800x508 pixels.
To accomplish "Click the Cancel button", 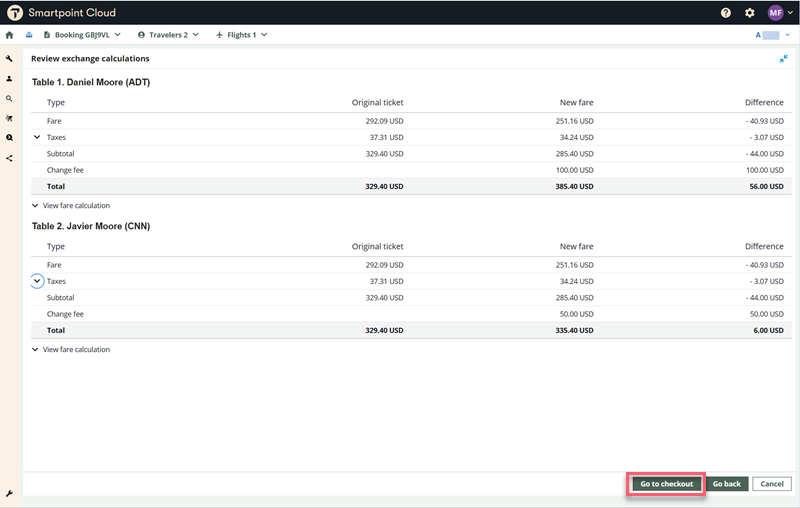I will click(772, 484).
